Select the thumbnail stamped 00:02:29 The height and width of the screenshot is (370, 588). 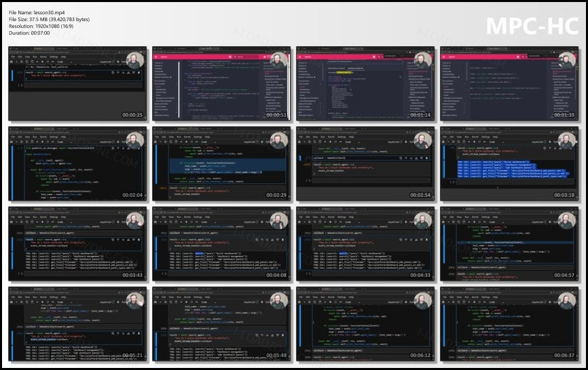221,164
